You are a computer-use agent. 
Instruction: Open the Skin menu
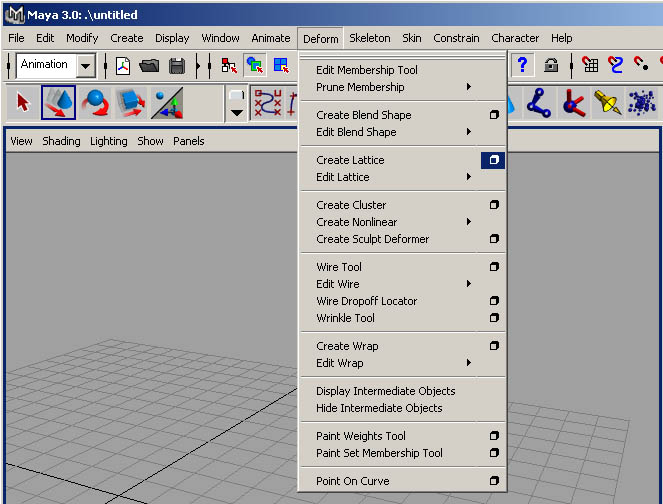[411, 38]
